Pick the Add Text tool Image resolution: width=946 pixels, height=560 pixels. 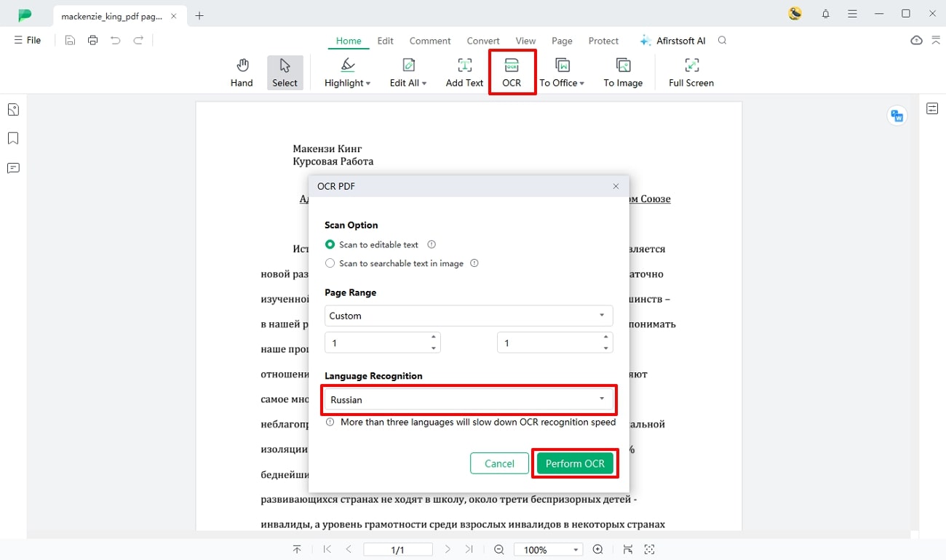[x=464, y=73]
